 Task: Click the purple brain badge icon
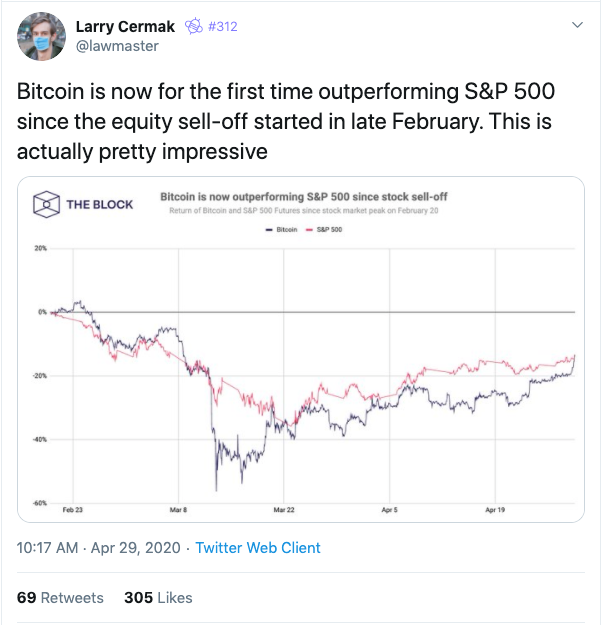194,27
